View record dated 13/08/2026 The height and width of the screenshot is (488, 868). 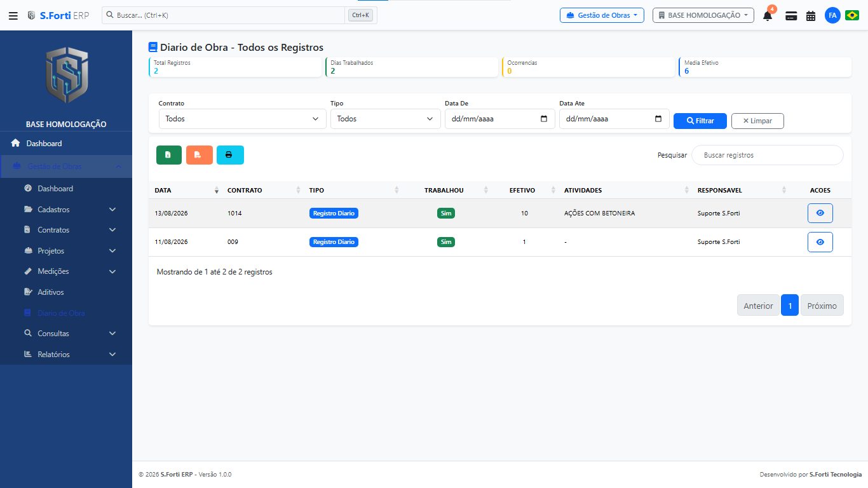pyautogui.click(x=820, y=213)
